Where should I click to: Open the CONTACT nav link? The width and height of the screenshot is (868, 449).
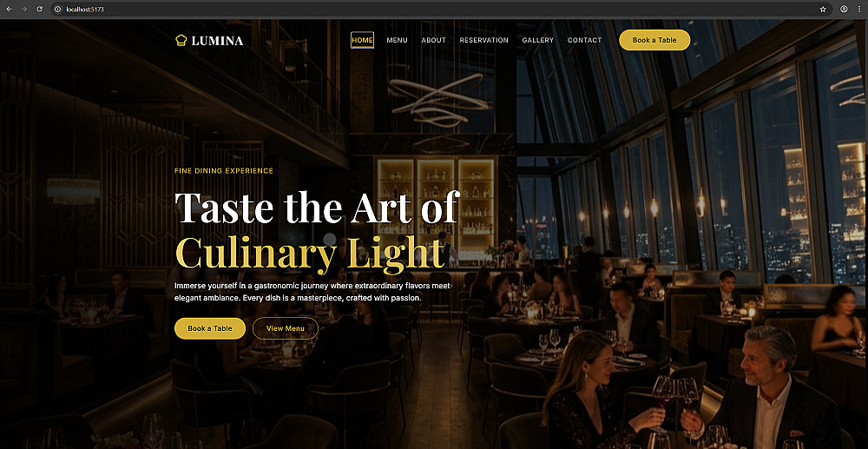pyautogui.click(x=584, y=40)
